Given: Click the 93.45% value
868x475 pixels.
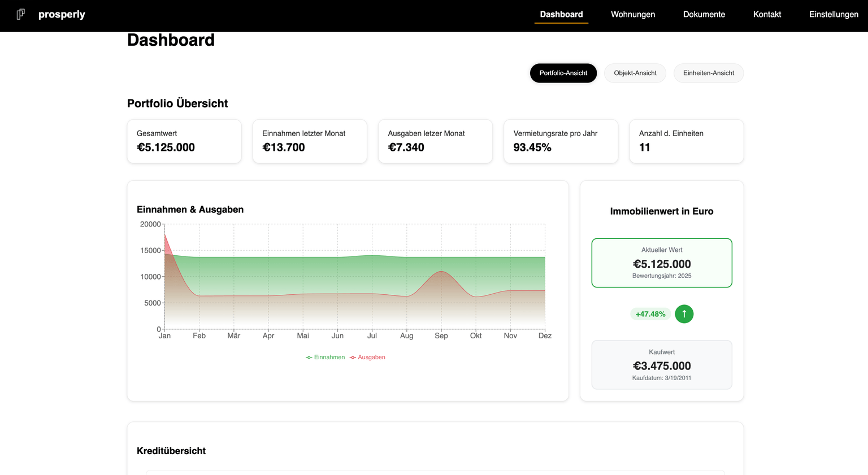Looking at the screenshot, I should [532, 147].
